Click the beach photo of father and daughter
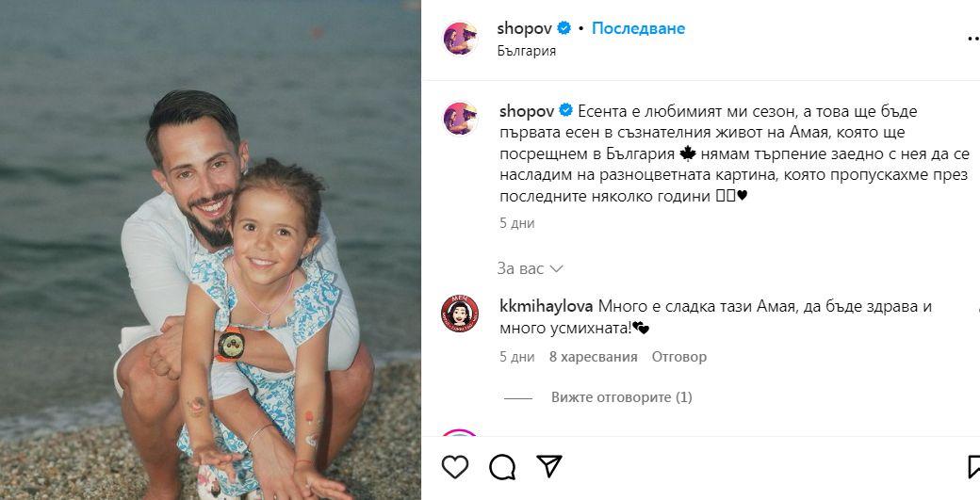 click(210, 250)
